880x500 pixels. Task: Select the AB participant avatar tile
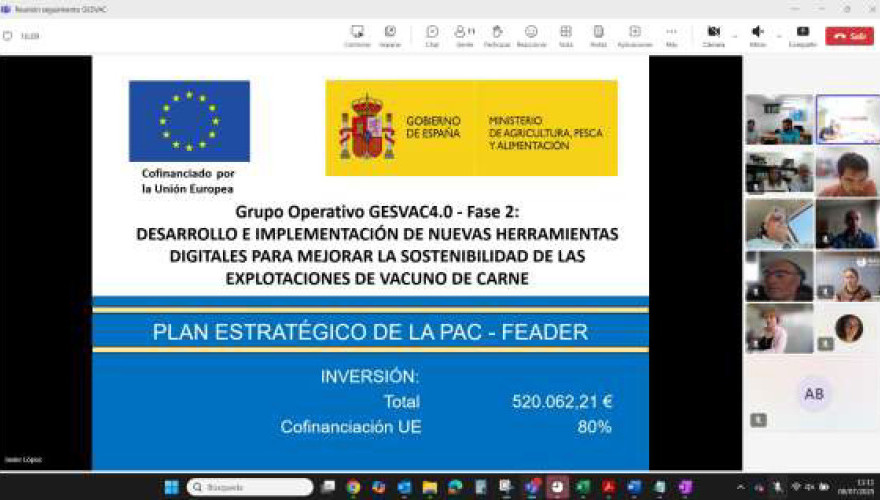tap(814, 394)
